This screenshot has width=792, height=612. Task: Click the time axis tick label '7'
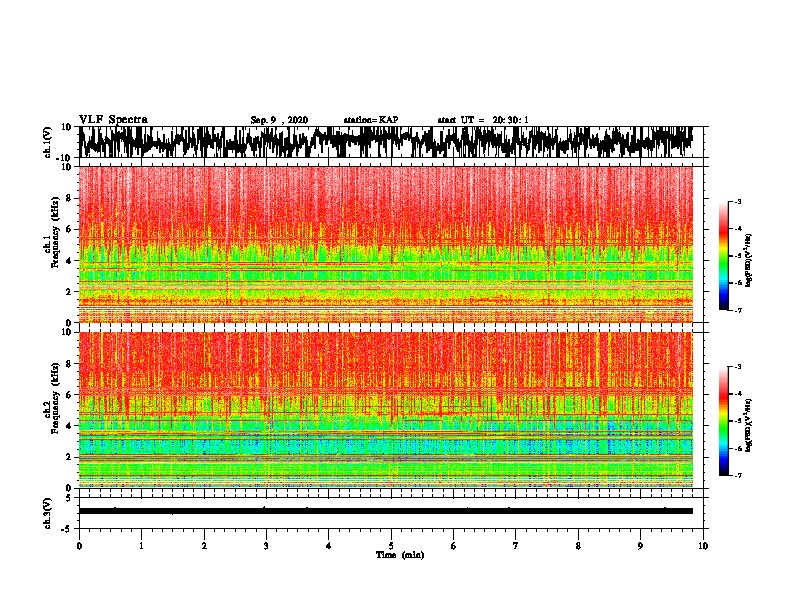516,546
